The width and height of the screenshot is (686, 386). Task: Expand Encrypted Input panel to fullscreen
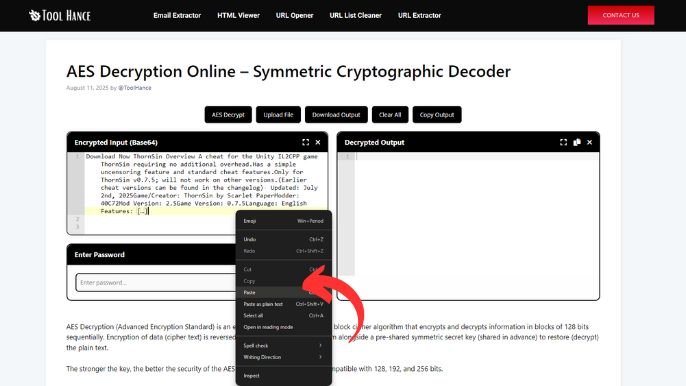305,142
